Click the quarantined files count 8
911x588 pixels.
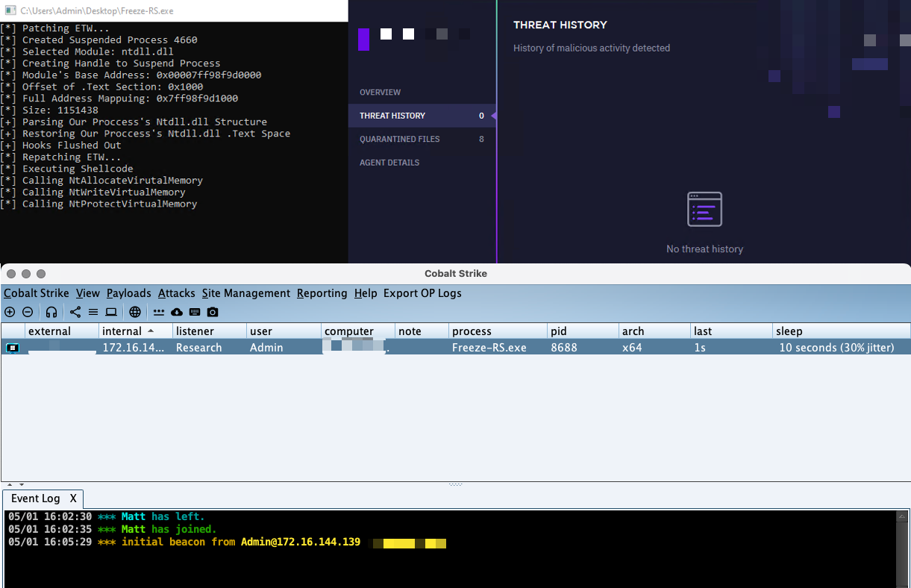(481, 139)
